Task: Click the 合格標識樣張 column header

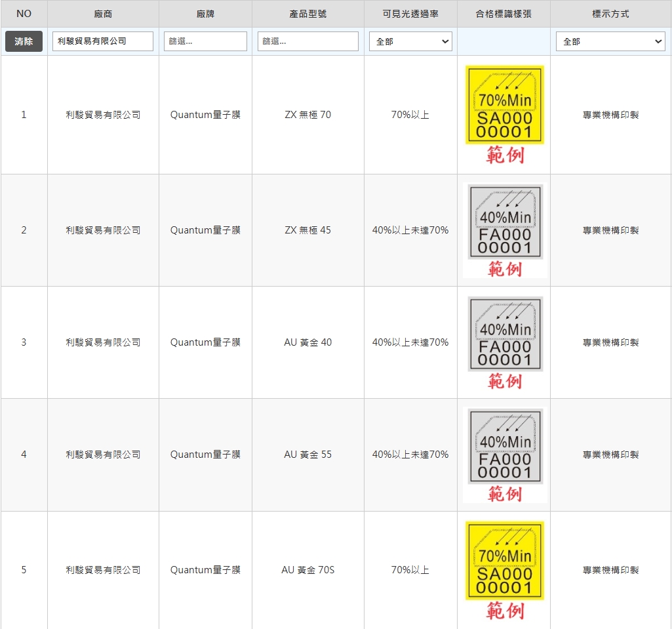Action: pos(504,14)
